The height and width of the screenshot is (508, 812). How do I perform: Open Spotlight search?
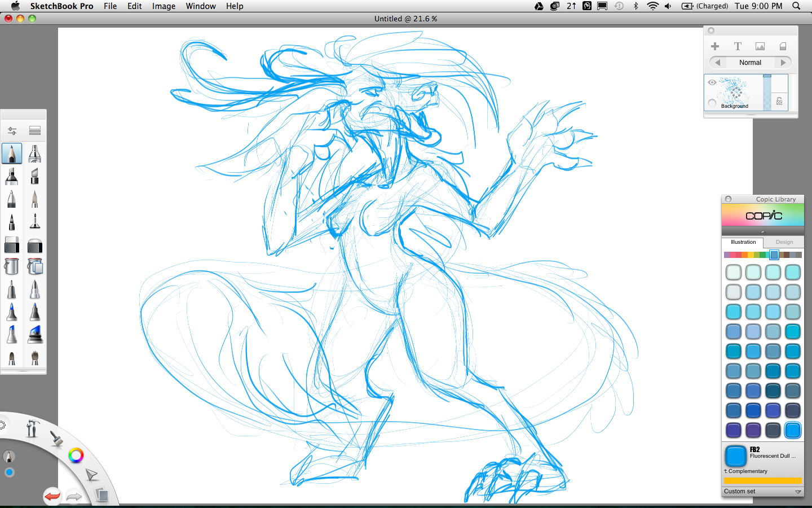pos(796,6)
